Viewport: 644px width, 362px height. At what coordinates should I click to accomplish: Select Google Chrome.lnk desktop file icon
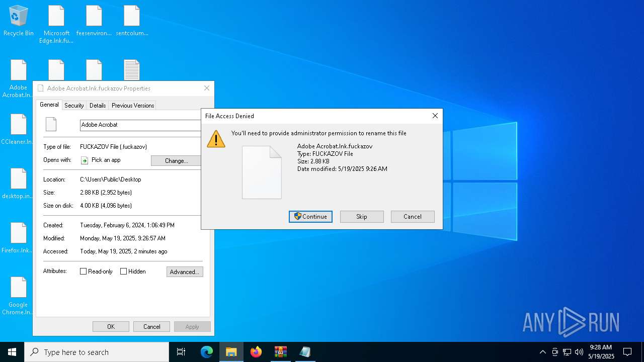pos(19,296)
